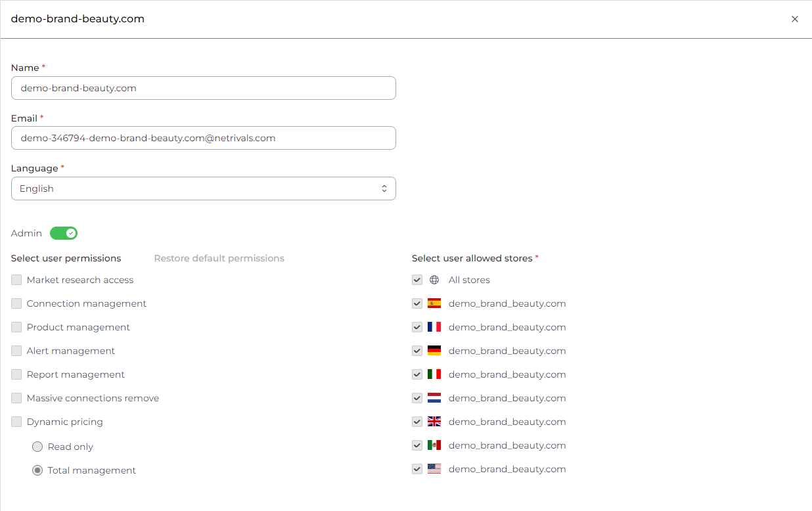Click the United States flag icon
Image resolution: width=812 pixels, height=511 pixels.
click(434, 469)
